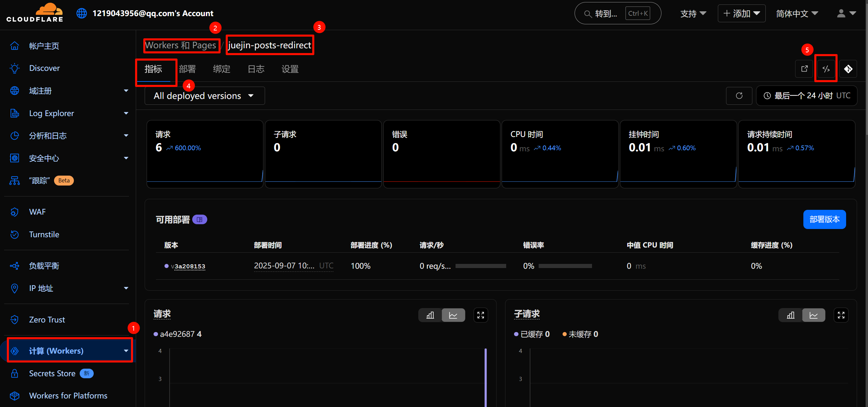Open the Secrets Store lock icon

coord(14,373)
